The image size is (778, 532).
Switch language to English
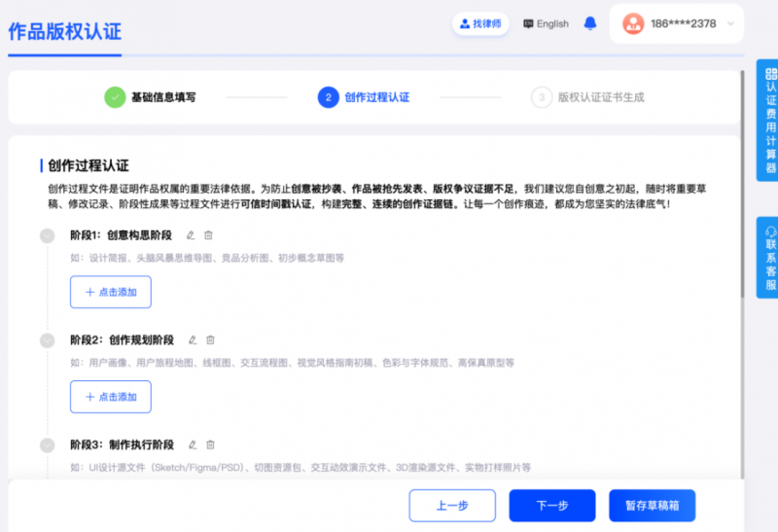click(546, 23)
